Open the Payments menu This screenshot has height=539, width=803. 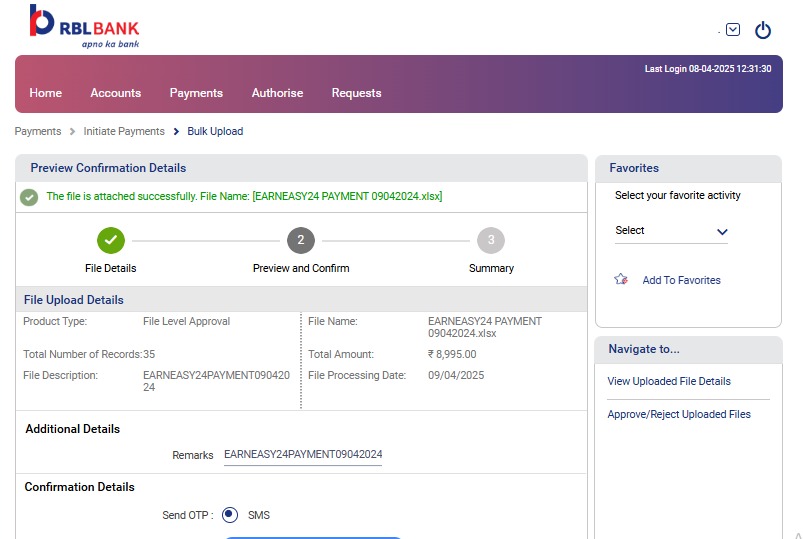[196, 93]
